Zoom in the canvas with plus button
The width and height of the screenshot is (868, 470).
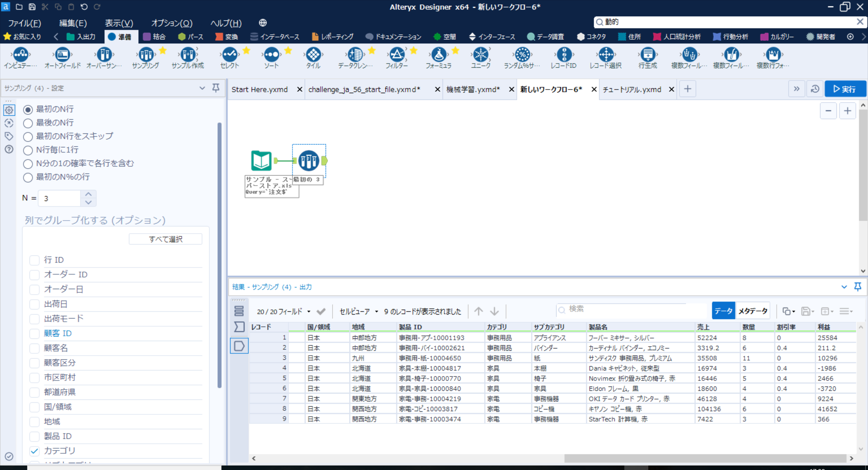pos(847,111)
